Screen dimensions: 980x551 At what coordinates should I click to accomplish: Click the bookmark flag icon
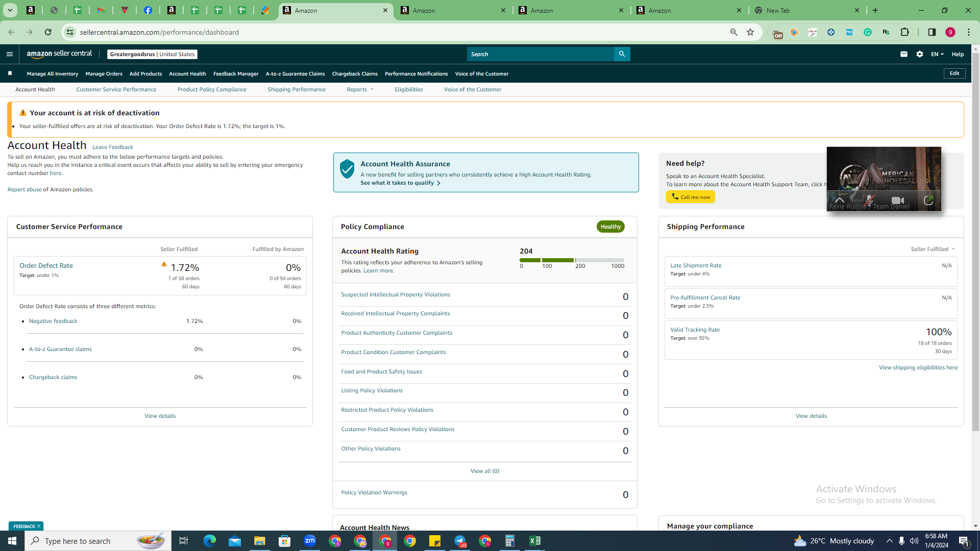pos(10,73)
